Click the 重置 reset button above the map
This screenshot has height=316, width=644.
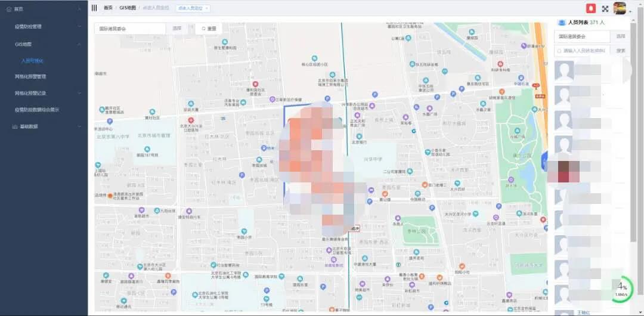click(x=209, y=29)
